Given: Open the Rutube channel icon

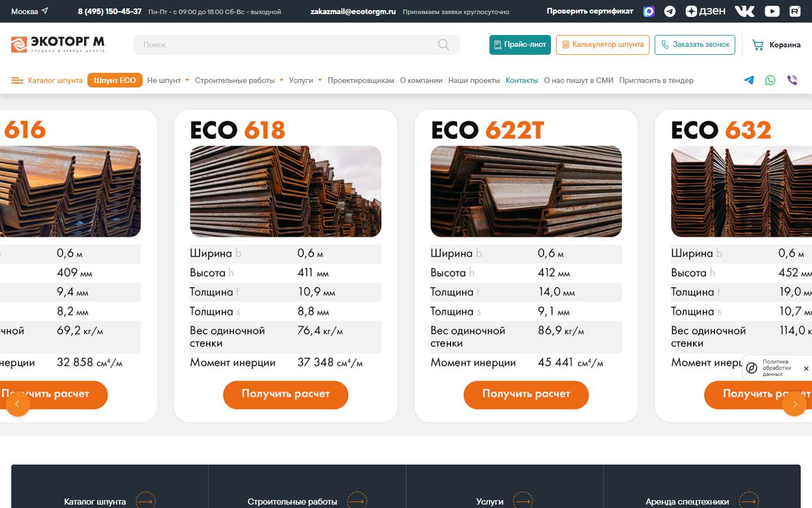Looking at the screenshot, I should click(x=795, y=11).
